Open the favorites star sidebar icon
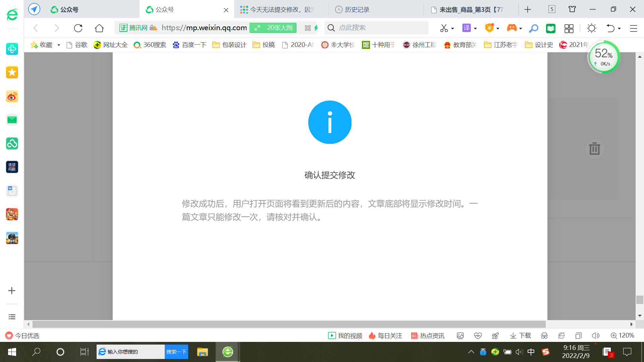644x362 pixels. click(x=12, y=72)
